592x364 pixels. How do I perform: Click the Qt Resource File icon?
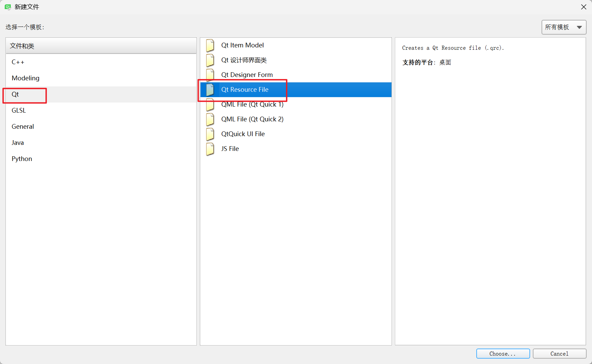(210, 90)
